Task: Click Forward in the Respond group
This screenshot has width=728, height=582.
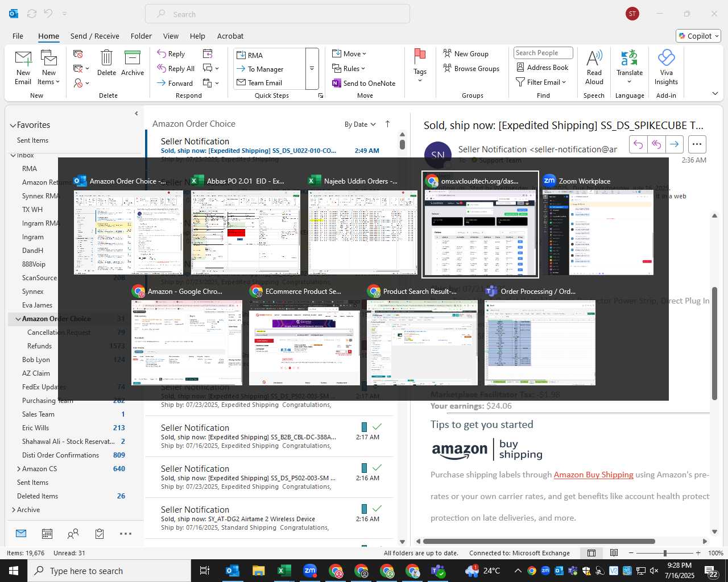Action: tap(175, 83)
